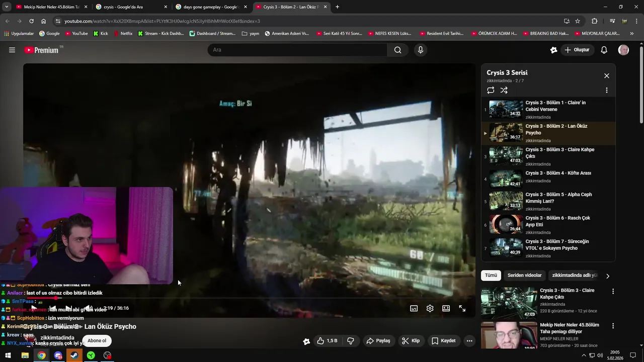Viewport: 644px width, 362px height.
Task: Open Chrome media controls icon
Action: click(612, 21)
